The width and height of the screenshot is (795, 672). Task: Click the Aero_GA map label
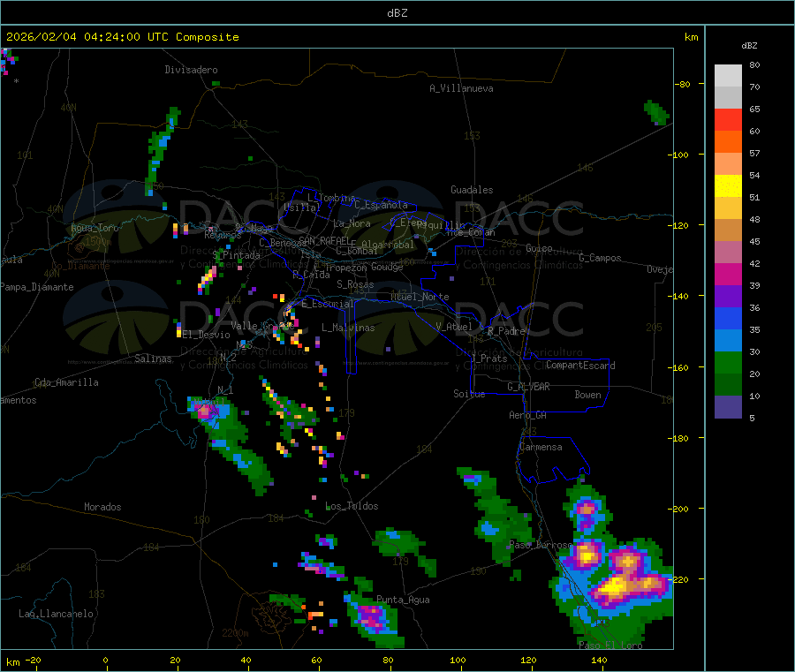tap(528, 415)
